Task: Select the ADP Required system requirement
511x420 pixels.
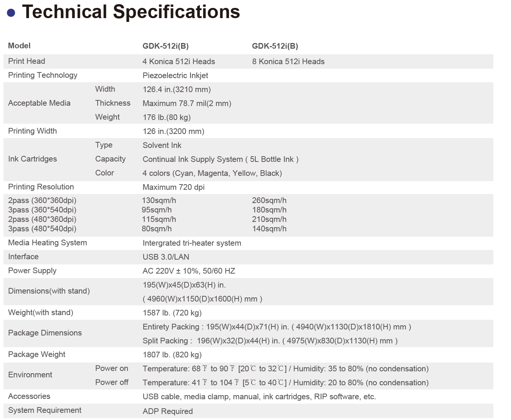Action: pyautogui.click(x=167, y=411)
